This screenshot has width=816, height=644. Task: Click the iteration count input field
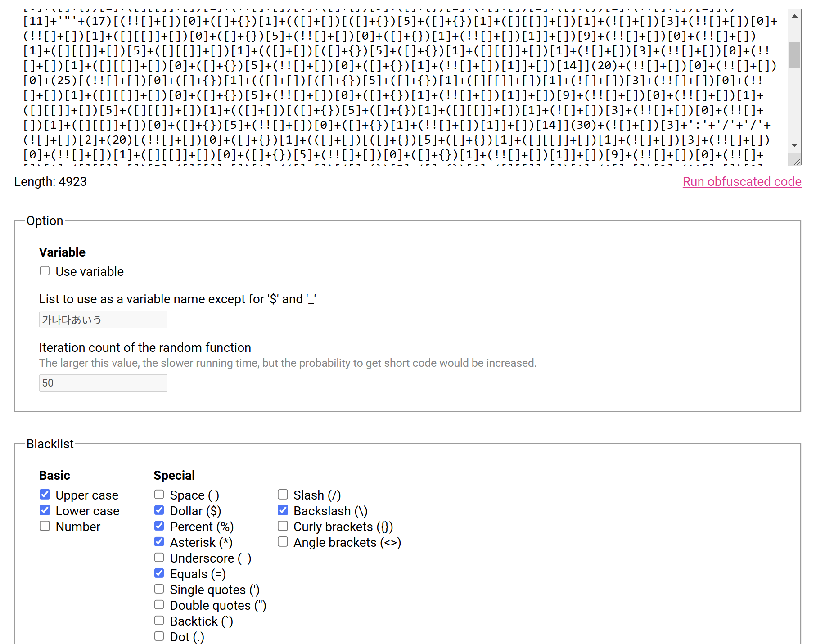coord(103,383)
